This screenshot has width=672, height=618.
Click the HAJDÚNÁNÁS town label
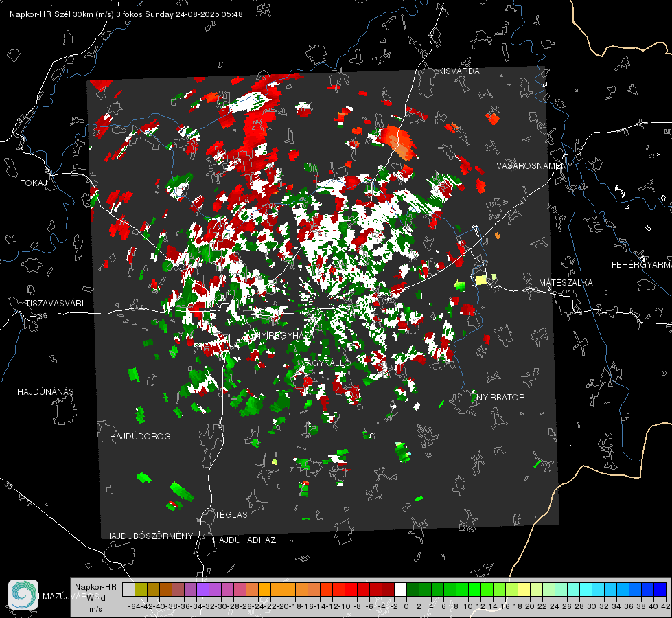click(x=45, y=391)
